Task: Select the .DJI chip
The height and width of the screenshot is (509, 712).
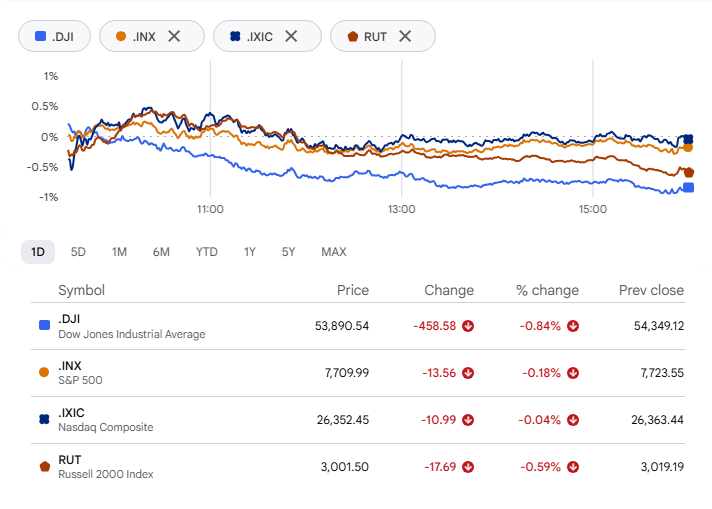Action: coord(54,36)
